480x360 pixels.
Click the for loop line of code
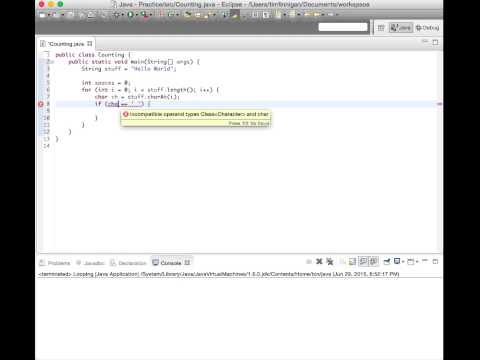point(150,90)
